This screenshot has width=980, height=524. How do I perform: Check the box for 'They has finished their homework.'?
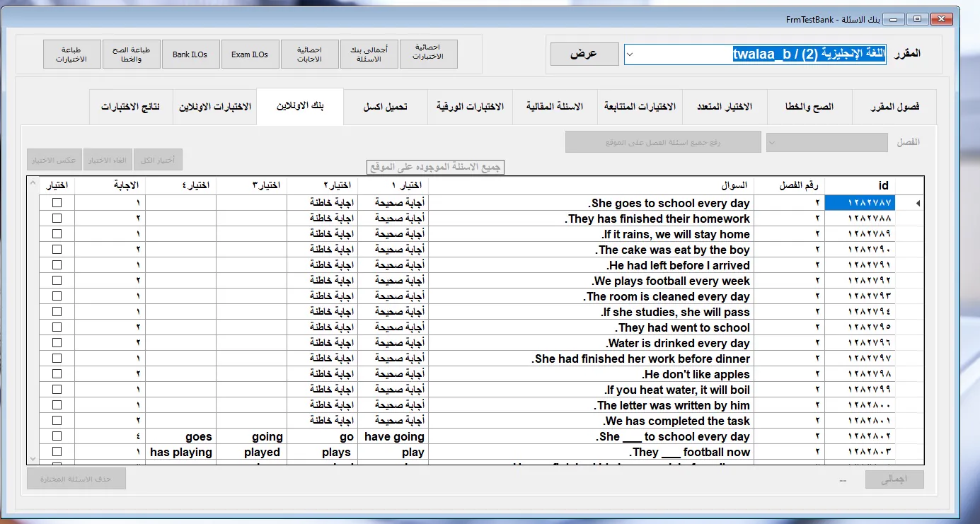point(57,219)
